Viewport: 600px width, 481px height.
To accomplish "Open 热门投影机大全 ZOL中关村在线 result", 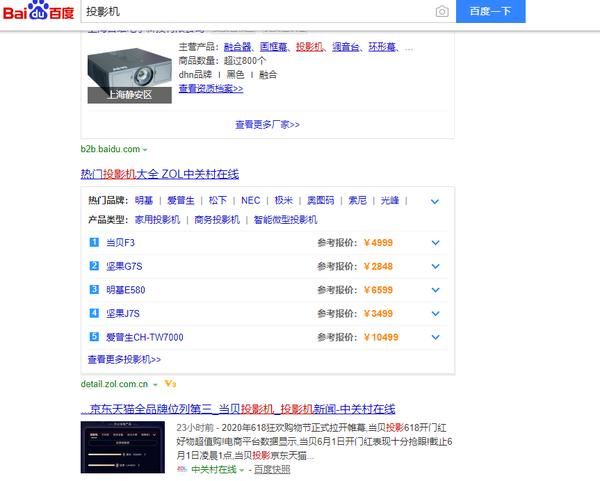I will (160, 174).
